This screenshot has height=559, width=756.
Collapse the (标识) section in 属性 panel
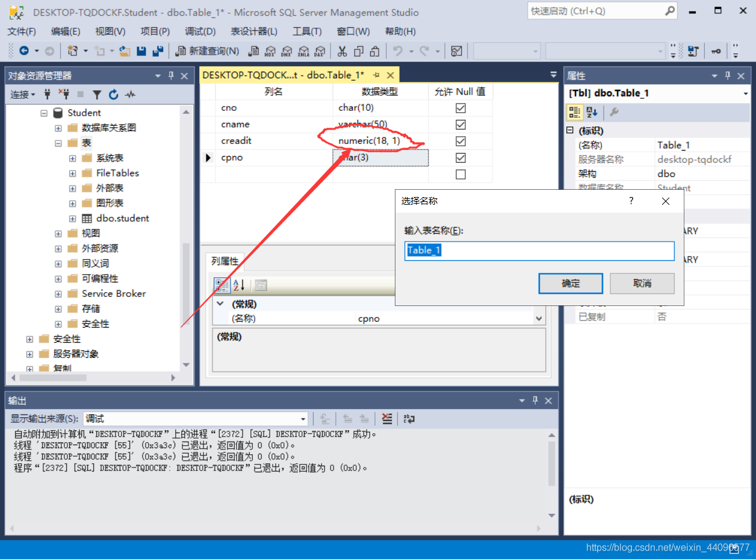(x=570, y=131)
